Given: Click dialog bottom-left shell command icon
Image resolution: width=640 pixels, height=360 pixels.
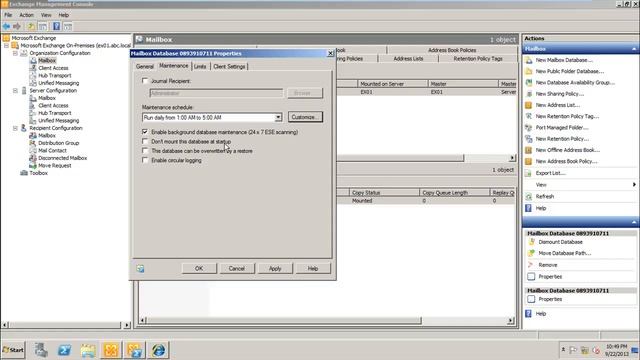Looking at the screenshot, I should 140,269.
